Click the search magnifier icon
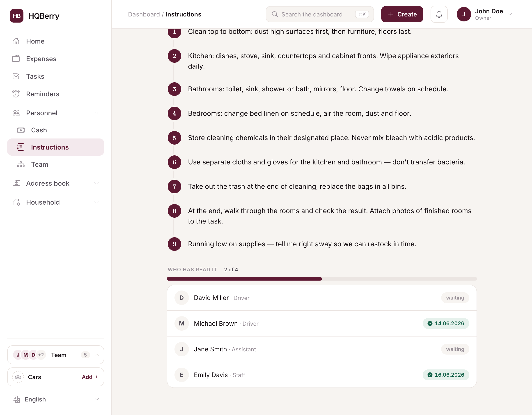The height and width of the screenshot is (415, 532). (275, 14)
